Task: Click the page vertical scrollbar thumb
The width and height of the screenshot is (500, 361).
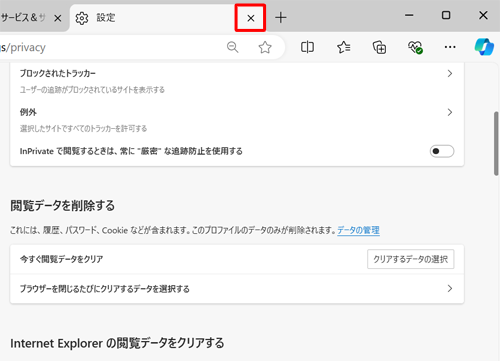Action: (496, 143)
